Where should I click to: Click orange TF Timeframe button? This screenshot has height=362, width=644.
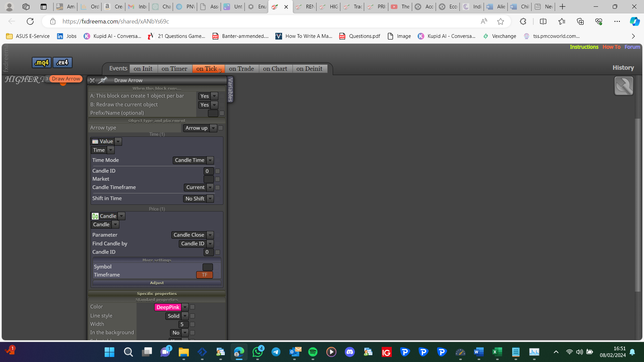pyautogui.click(x=205, y=275)
